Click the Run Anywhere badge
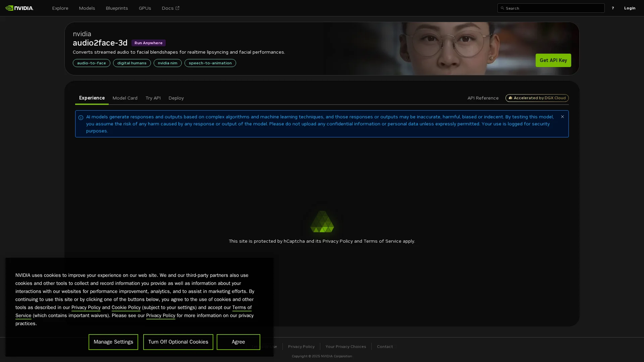644x362 pixels. (x=148, y=43)
